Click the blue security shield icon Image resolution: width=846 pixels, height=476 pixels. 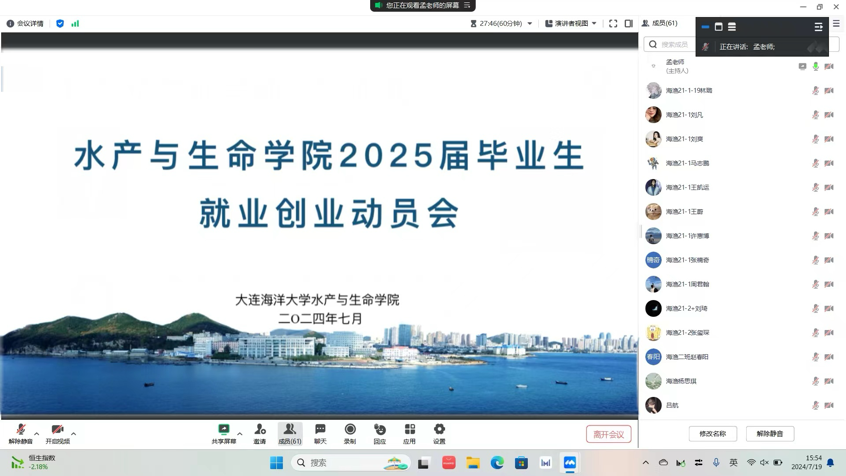(60, 23)
